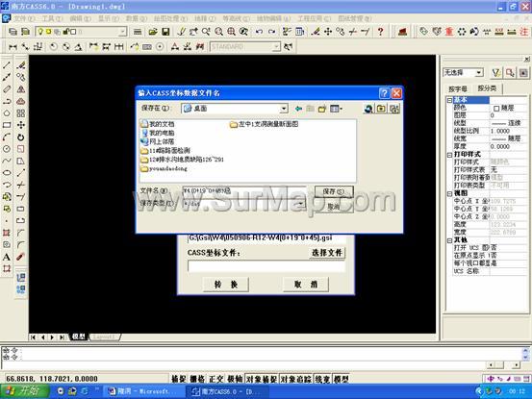Select the Erase tool atop modify toolbar
This screenshot has height=399, width=532.
click(21, 65)
